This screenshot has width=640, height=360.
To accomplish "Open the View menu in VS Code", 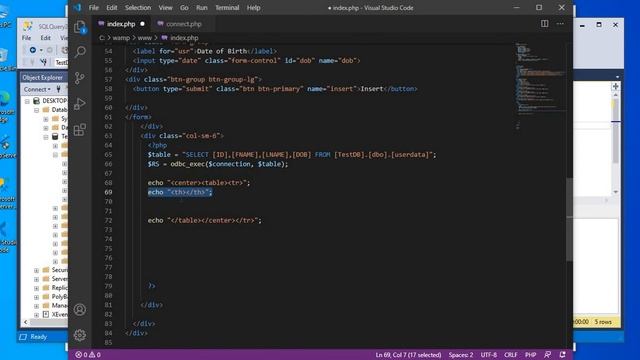I will click(165, 8).
